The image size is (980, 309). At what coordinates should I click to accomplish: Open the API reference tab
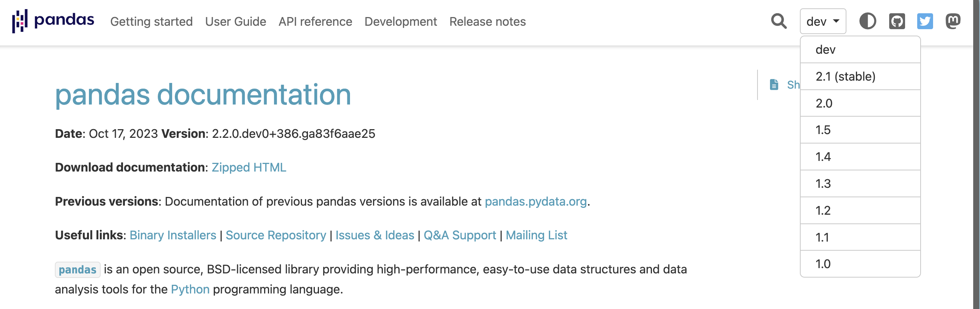tap(316, 22)
